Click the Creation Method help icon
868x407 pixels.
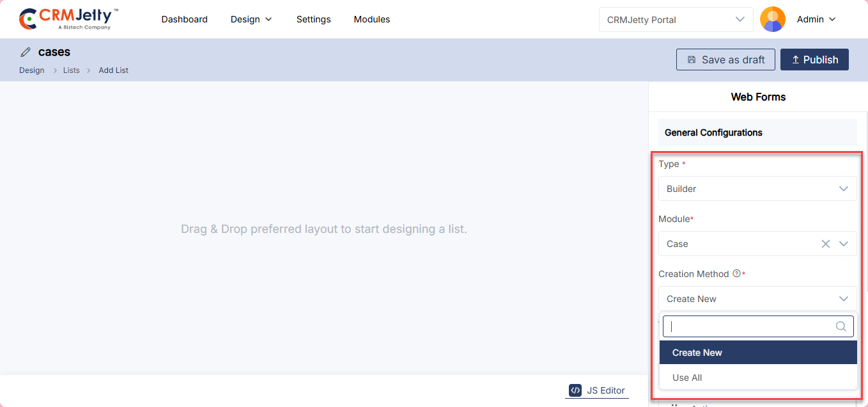736,274
